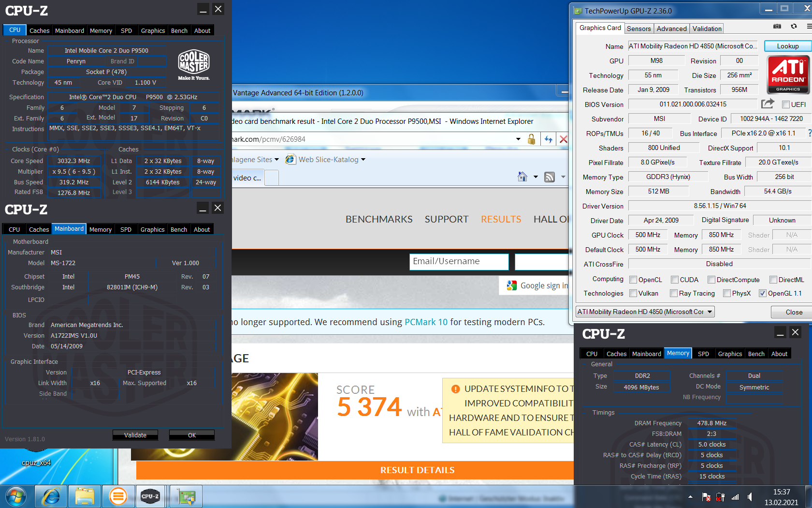Expand the home button dropdown arrow
This screenshot has height=508, width=812.
(536, 177)
